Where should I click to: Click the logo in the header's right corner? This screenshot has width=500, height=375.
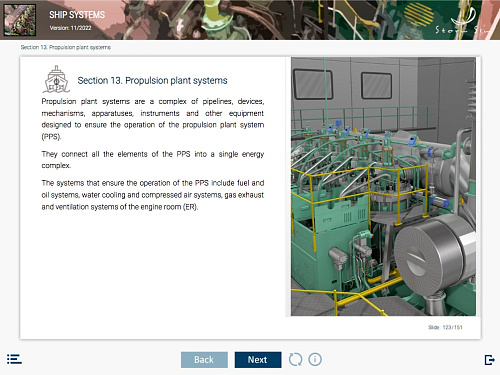pos(463,20)
